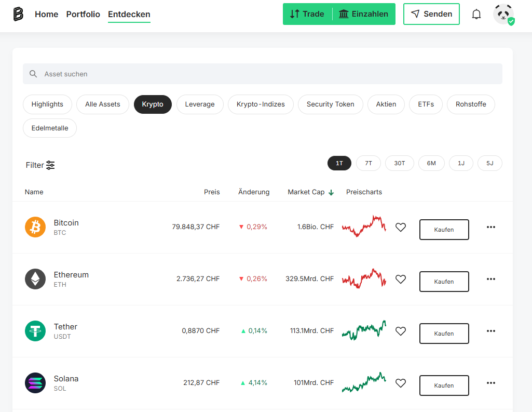Open the Solana asset name link
532x412 pixels.
66,379
